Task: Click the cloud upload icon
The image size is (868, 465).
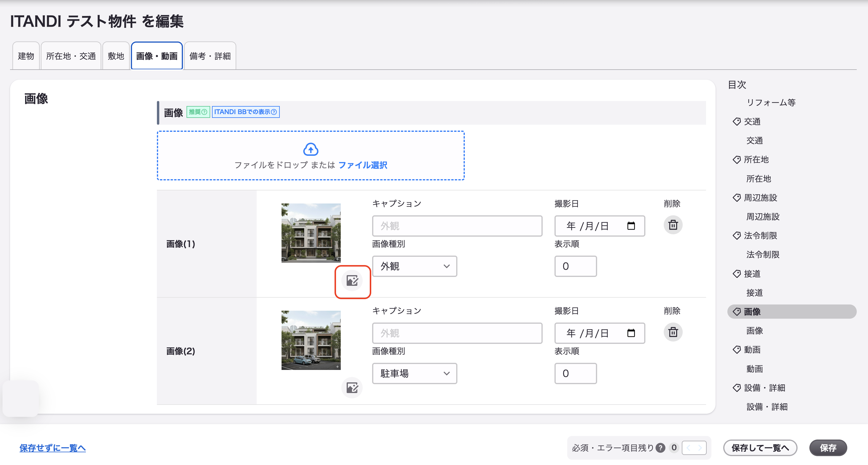Action: coord(311,149)
